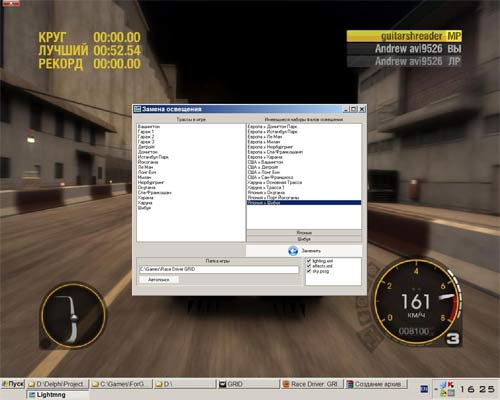The image size is (500, 400).
Task: Switch to Создание архив taskbar window
Action: tap(375, 384)
